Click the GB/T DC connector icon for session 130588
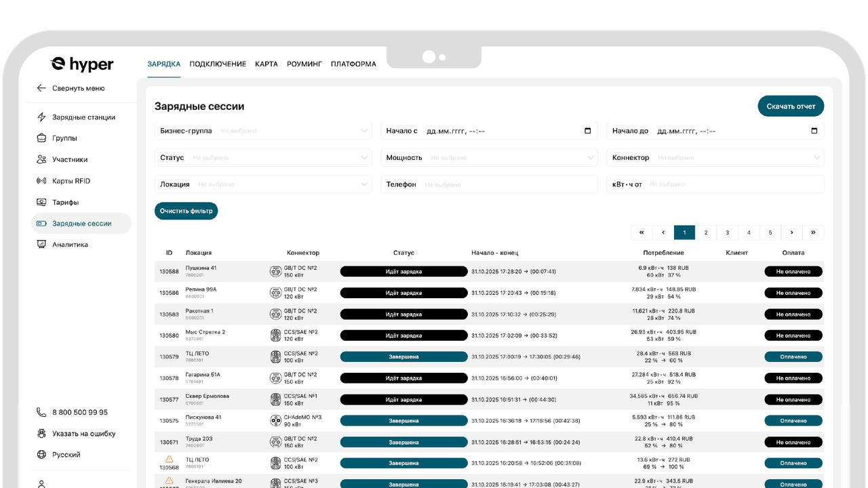The image size is (868, 488). coord(277,271)
